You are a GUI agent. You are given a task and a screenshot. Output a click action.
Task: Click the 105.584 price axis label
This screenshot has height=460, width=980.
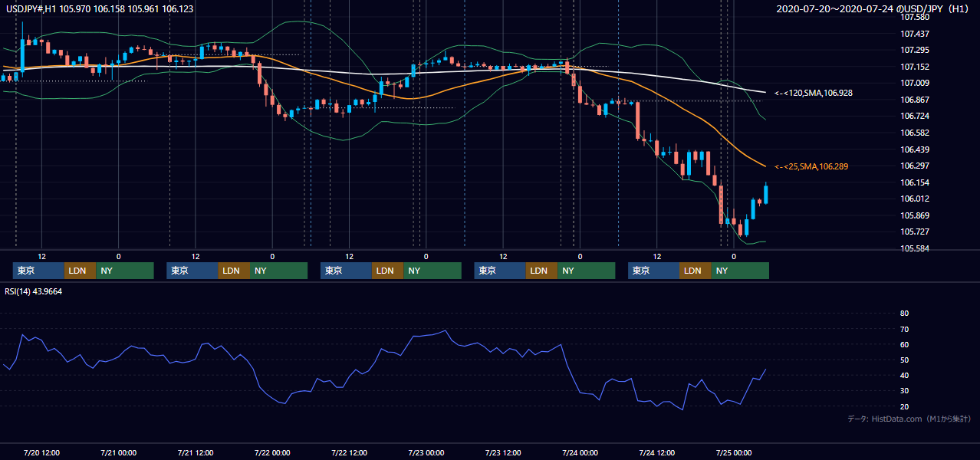914,248
